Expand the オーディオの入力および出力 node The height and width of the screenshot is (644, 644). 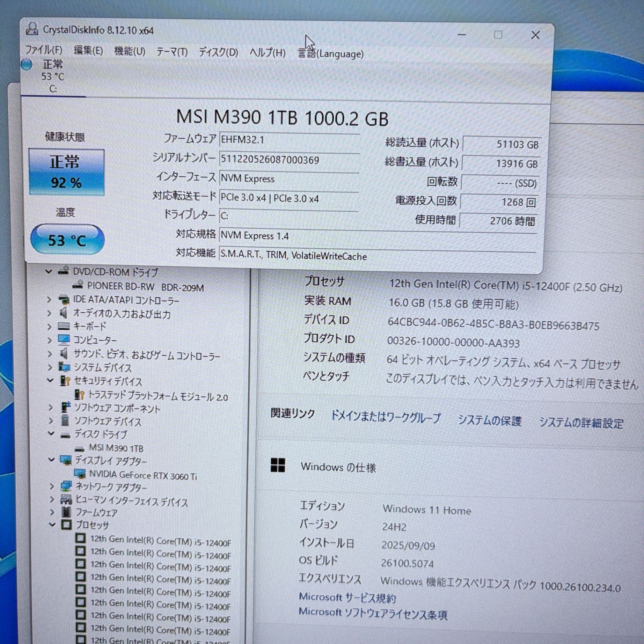pyautogui.click(x=49, y=313)
